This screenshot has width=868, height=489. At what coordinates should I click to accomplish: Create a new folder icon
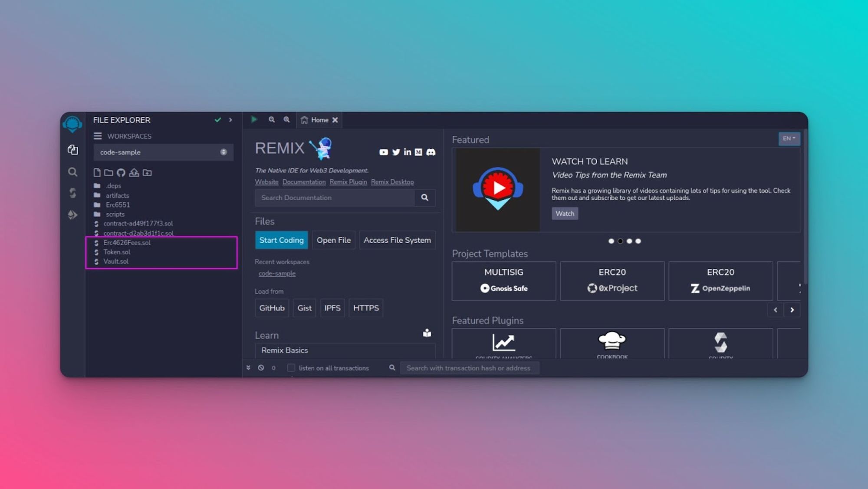coord(108,173)
